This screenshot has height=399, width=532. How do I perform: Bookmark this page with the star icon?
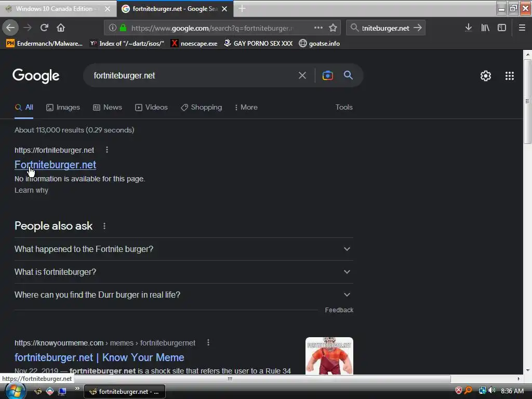(333, 28)
